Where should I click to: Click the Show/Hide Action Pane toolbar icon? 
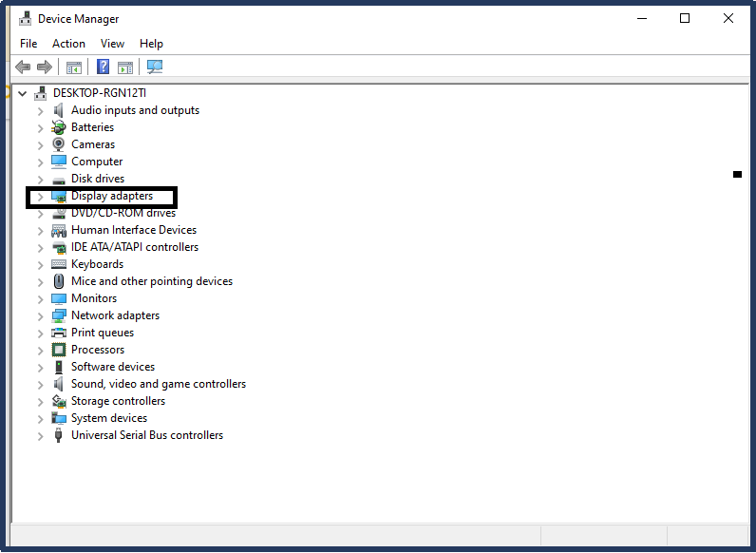coord(125,67)
